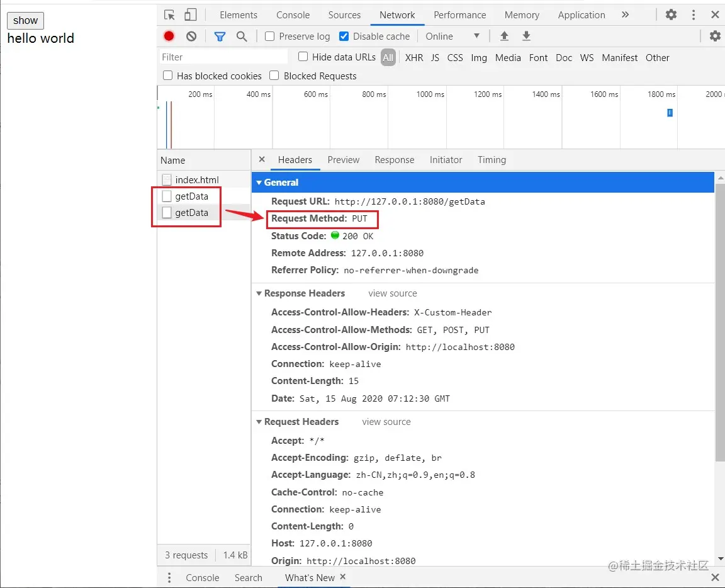Open the Timing tab
The height and width of the screenshot is (588, 725).
(x=492, y=160)
